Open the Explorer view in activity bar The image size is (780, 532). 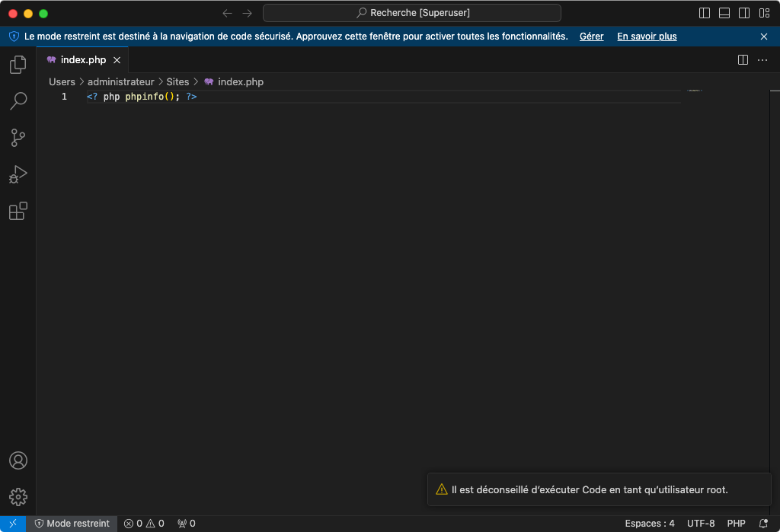click(x=18, y=65)
